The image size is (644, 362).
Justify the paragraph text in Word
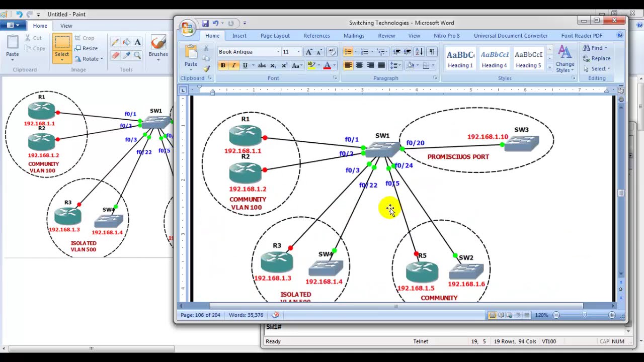[x=381, y=65]
